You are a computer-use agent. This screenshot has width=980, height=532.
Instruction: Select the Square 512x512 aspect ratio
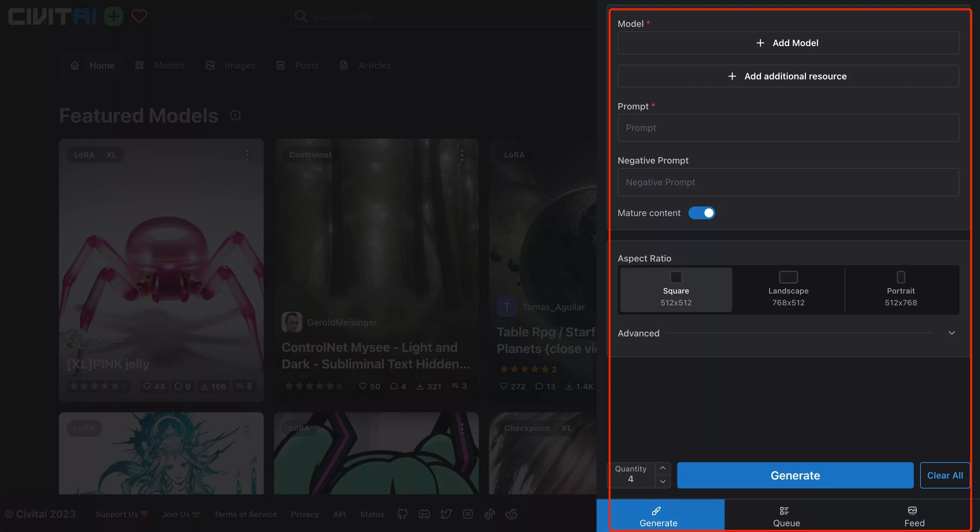676,290
